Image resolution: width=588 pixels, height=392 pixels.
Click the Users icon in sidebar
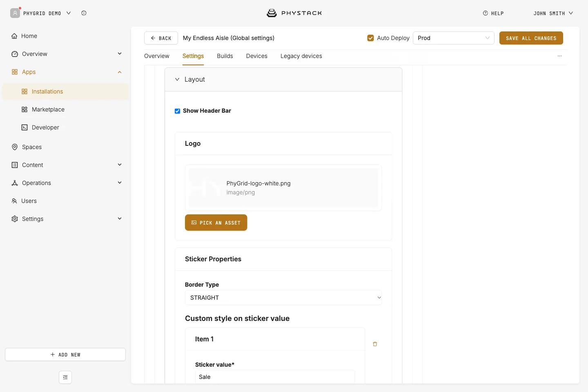(x=14, y=201)
